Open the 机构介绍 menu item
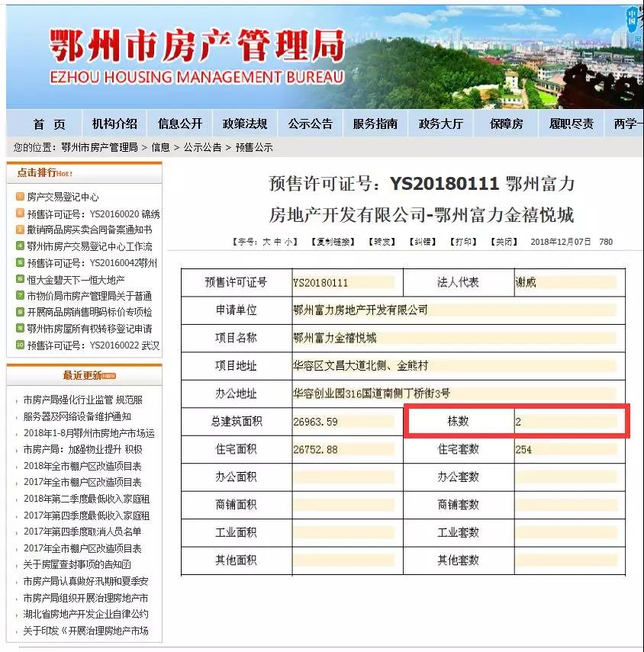Screen dimensions: 644x652 [x=114, y=124]
